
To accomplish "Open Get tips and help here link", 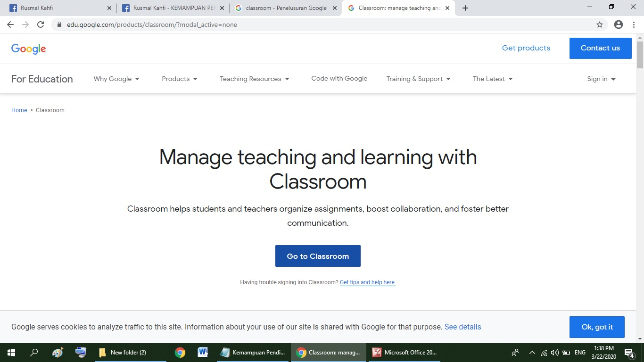I will (x=368, y=282).
